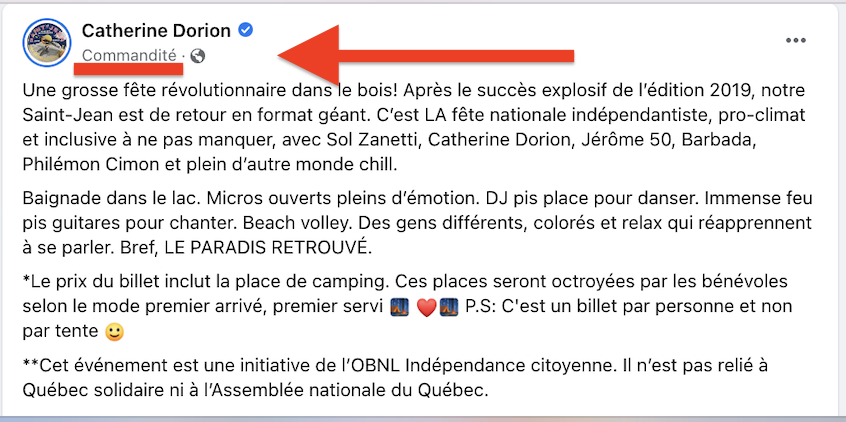Click the smiley face emoji
The image size is (846, 422).
click(142, 328)
